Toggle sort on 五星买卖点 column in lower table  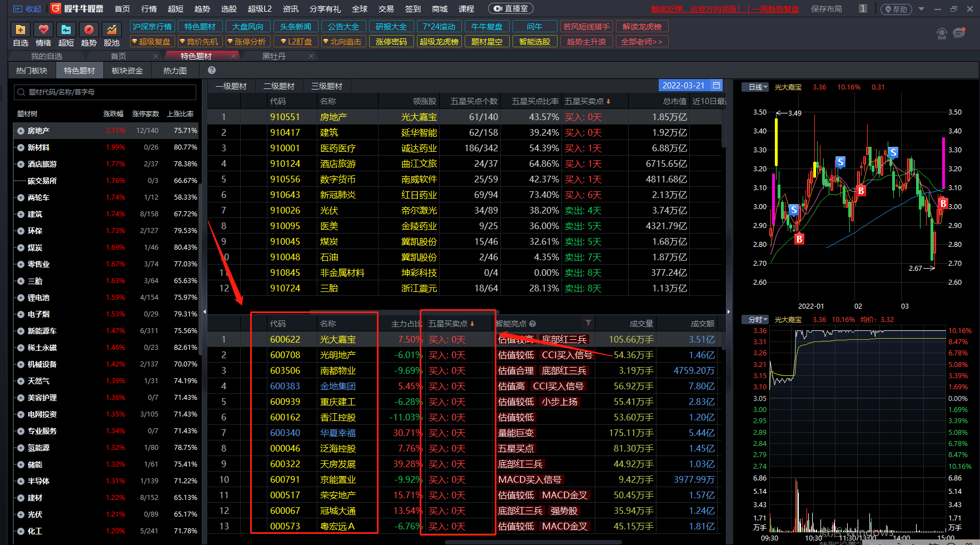pyautogui.click(x=451, y=324)
